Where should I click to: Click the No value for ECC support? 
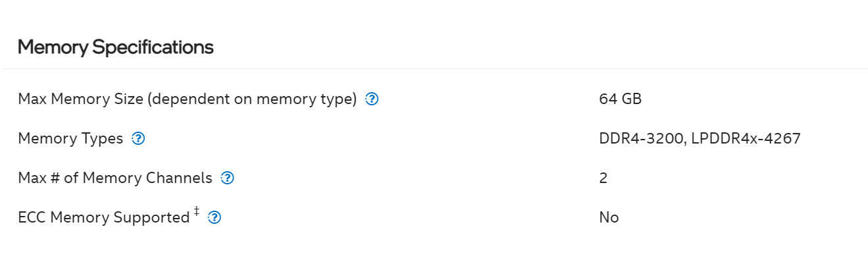[609, 217]
